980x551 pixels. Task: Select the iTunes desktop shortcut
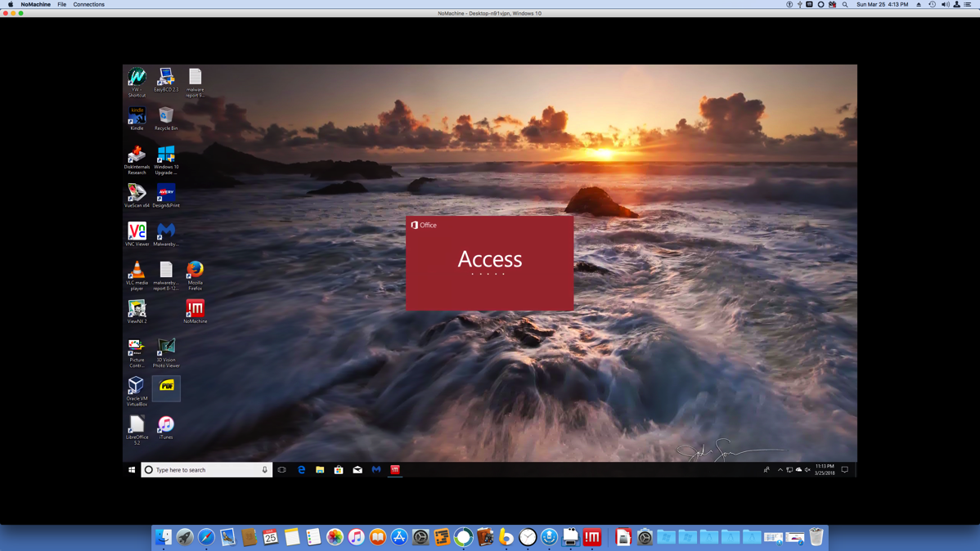pyautogui.click(x=165, y=428)
